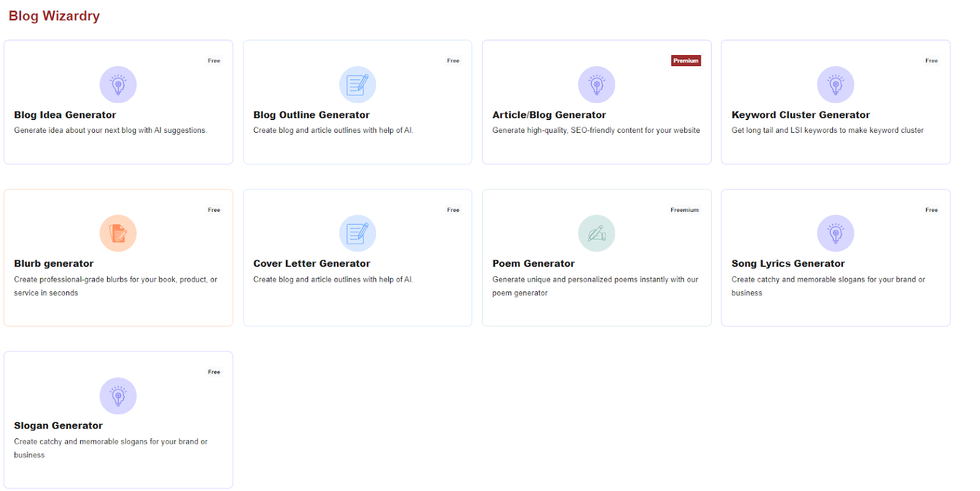Click the Keyword Cluster Generator lightbulb icon
Viewport: 980px width, 491px height.
click(x=835, y=84)
